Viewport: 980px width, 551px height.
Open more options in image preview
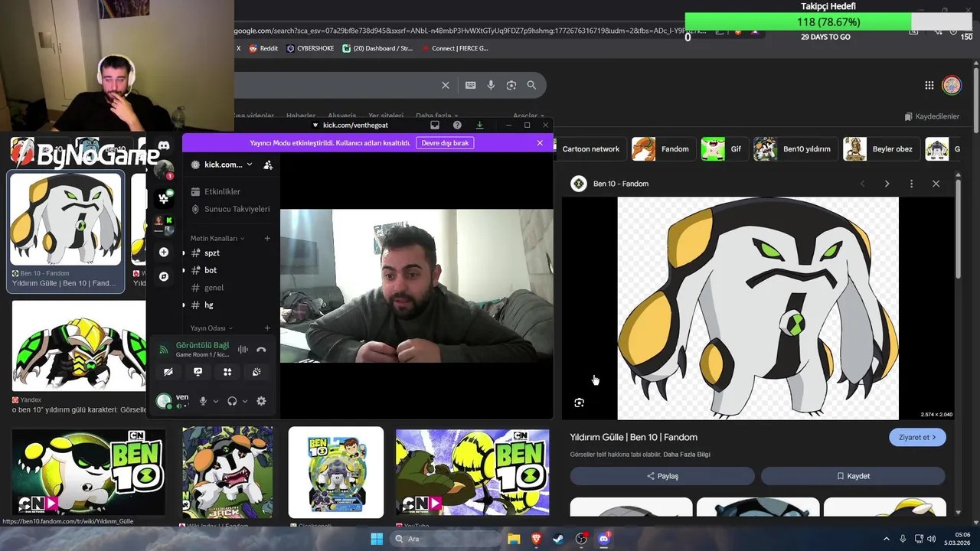(x=911, y=184)
